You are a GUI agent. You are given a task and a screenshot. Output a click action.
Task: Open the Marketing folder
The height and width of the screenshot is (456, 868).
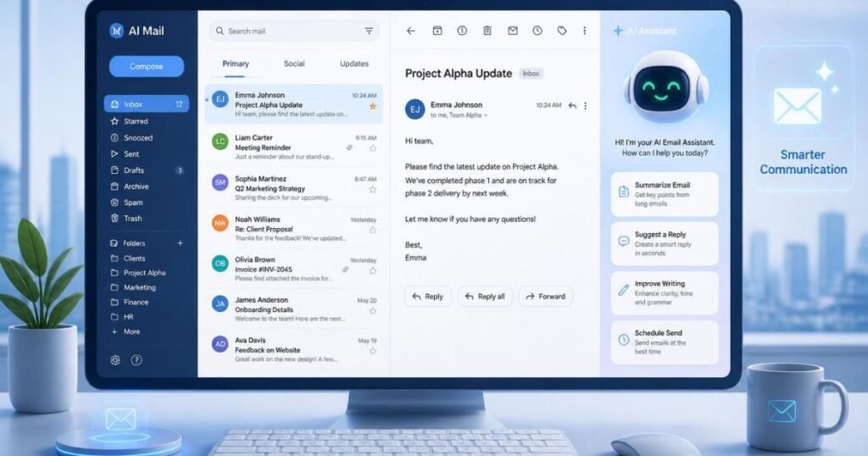(133, 287)
